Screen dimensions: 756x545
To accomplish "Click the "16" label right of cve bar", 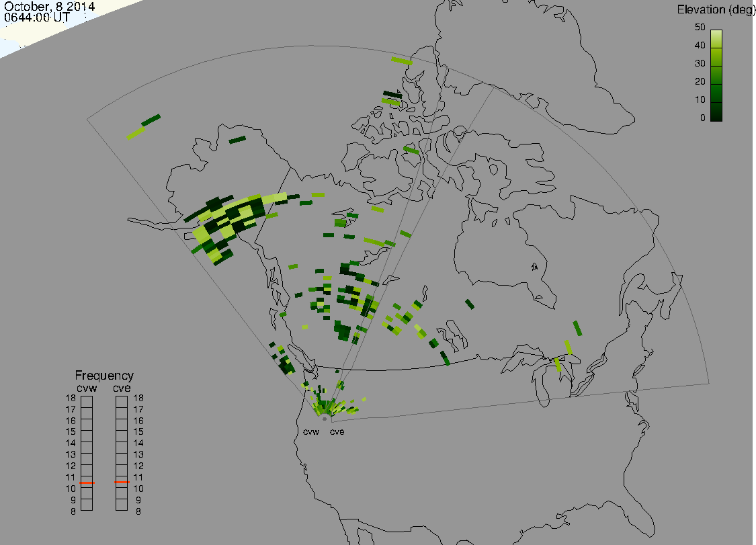I will (x=138, y=421).
